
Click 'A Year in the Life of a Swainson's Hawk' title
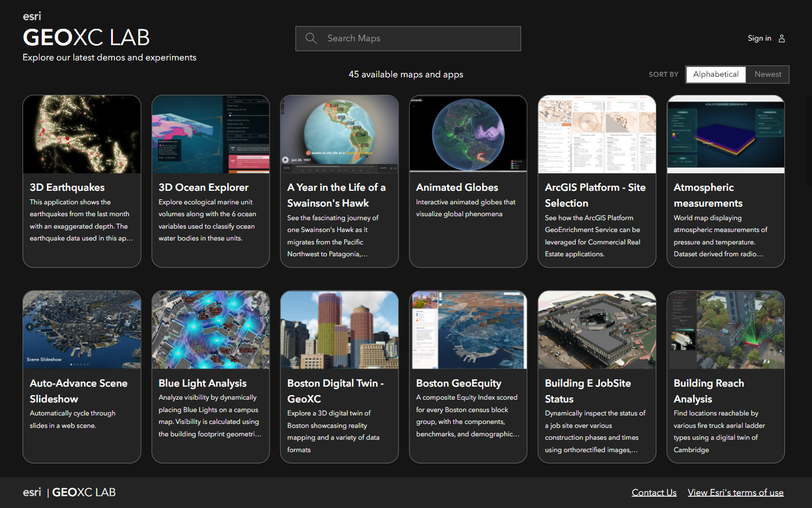[337, 195]
